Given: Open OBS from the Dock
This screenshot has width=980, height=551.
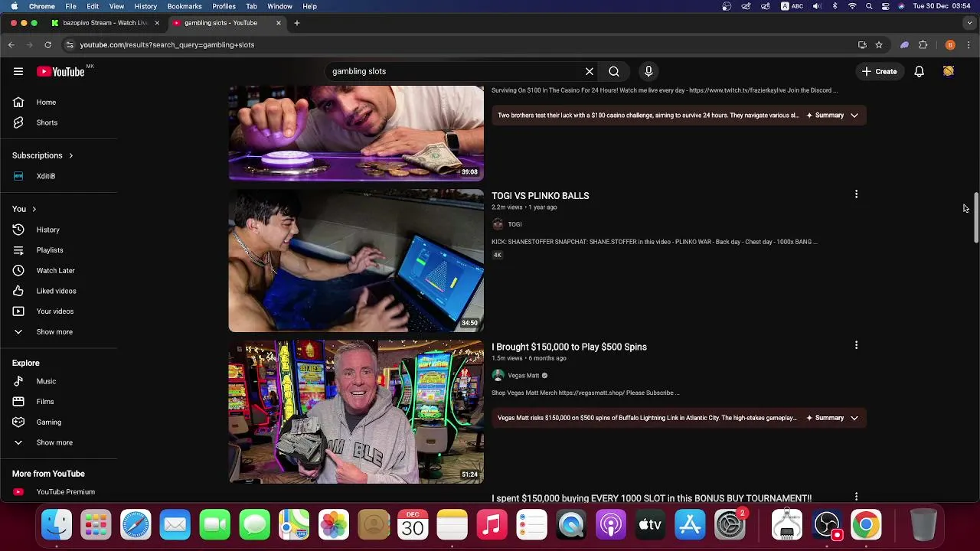Looking at the screenshot, I should [x=827, y=525].
